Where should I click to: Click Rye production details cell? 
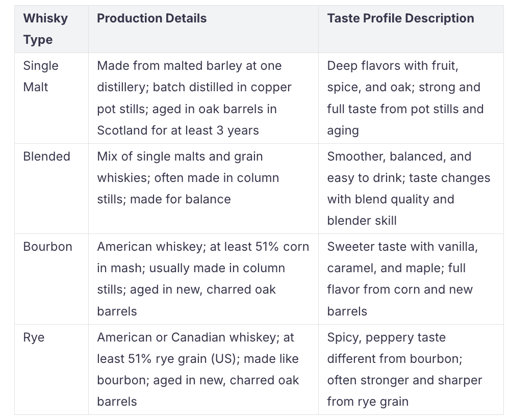[x=203, y=370]
